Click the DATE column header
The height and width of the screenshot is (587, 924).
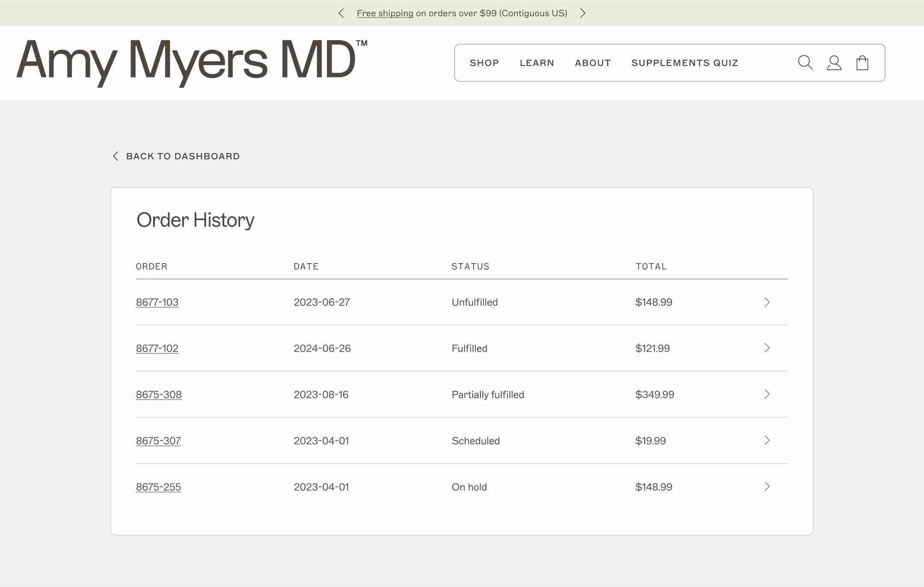coord(306,267)
